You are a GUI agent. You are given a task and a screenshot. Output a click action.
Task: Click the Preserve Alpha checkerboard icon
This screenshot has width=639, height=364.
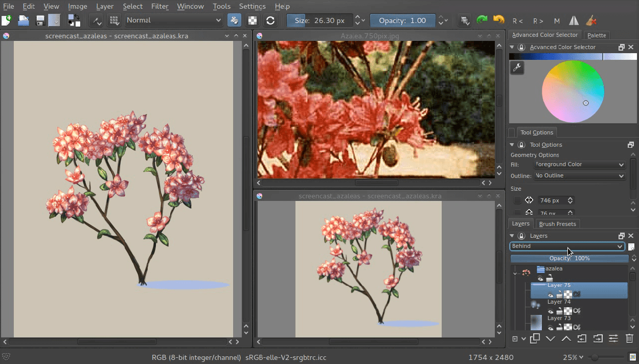point(252,20)
